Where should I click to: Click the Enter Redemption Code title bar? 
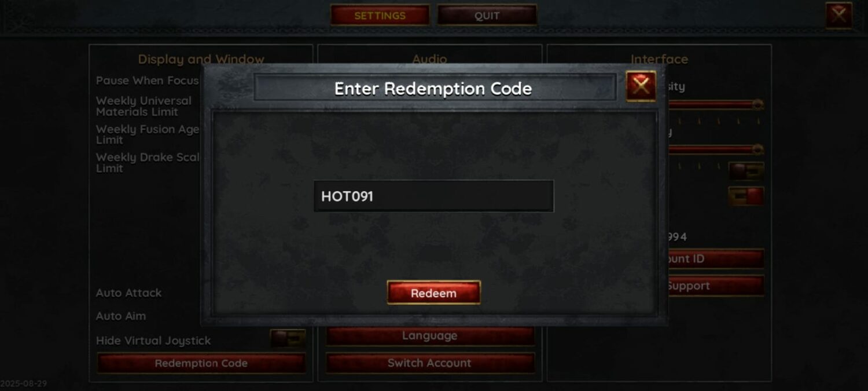pos(434,88)
